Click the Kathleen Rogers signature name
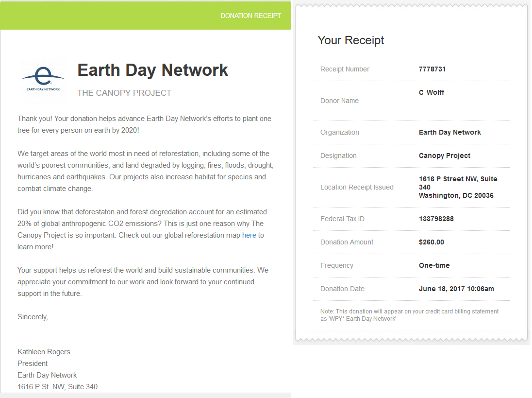 point(44,352)
